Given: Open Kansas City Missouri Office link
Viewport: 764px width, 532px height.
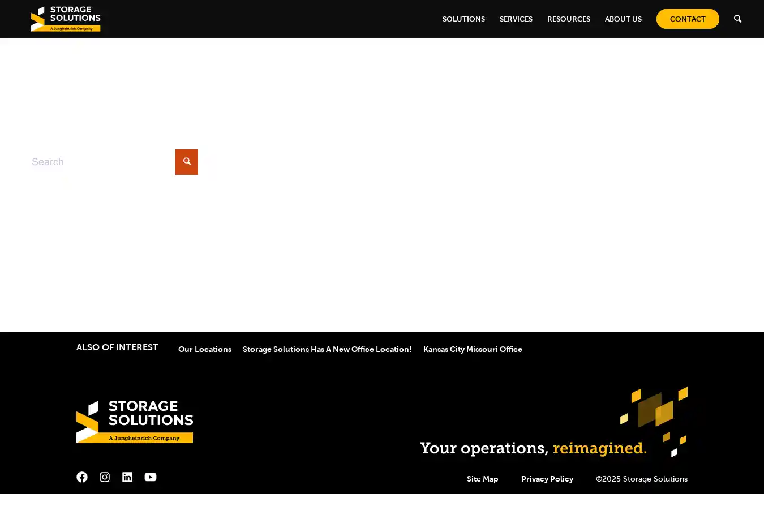Looking at the screenshot, I should (473, 349).
